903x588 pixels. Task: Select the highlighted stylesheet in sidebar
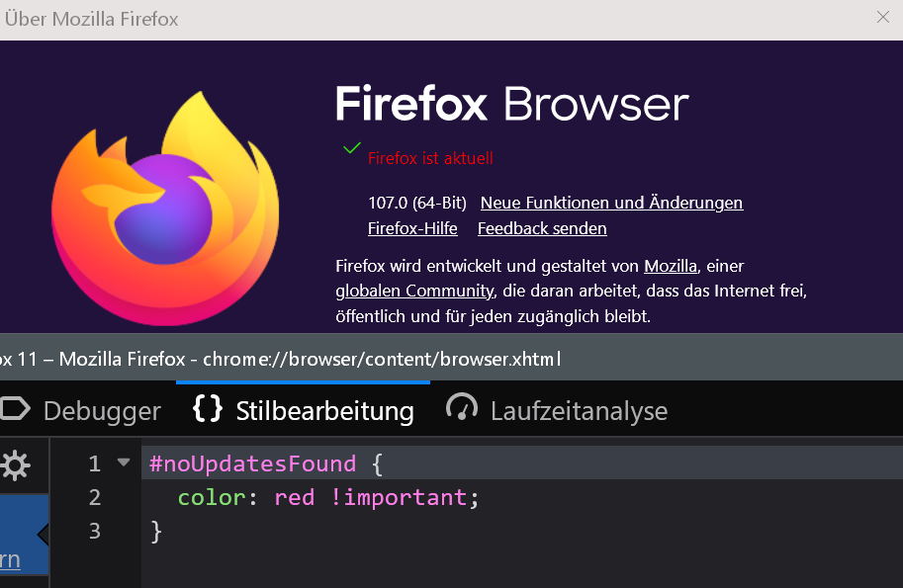(24, 535)
